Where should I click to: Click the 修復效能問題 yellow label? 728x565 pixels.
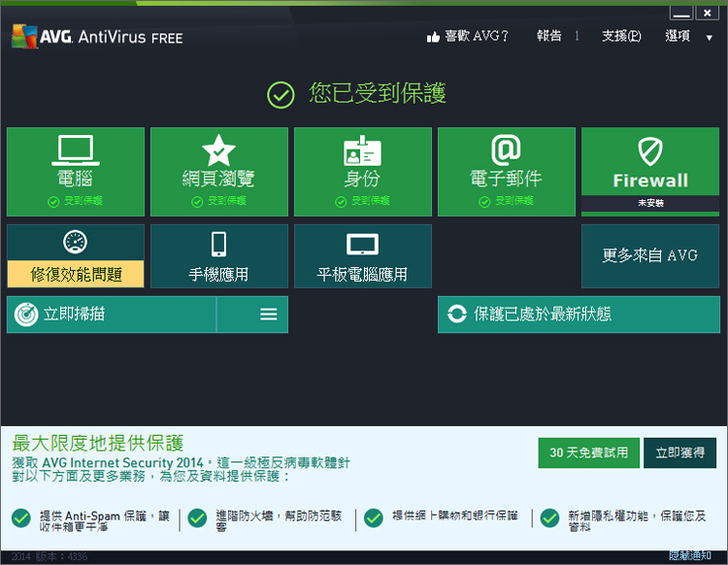(76, 274)
